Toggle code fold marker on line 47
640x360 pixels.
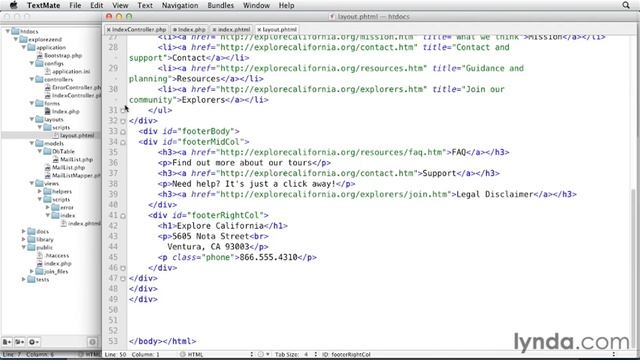pyautogui.click(x=123, y=279)
